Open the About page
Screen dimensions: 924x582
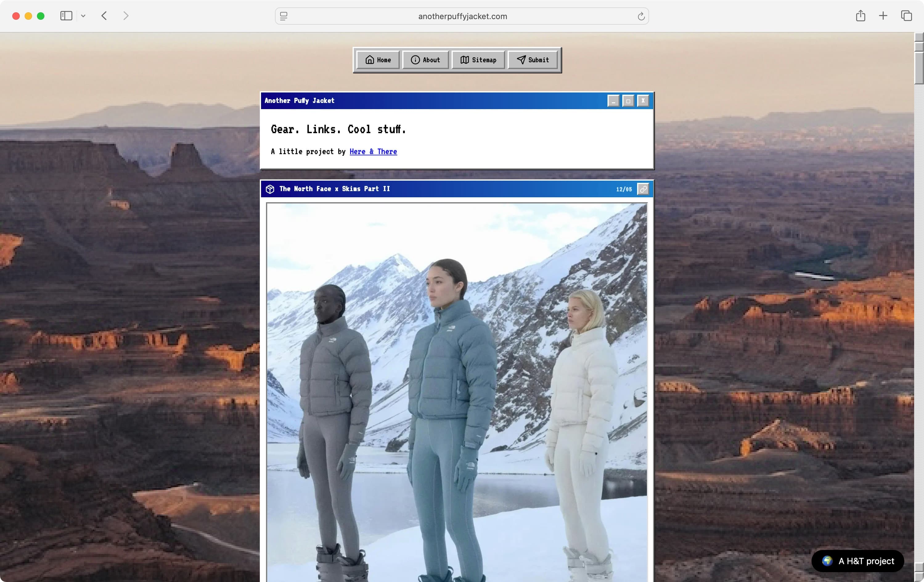pyautogui.click(x=425, y=60)
